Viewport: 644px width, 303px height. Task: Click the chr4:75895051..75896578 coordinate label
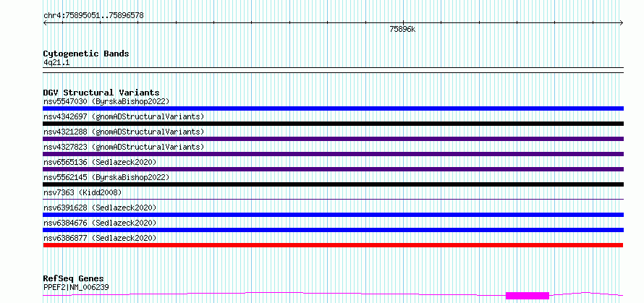pos(93,16)
